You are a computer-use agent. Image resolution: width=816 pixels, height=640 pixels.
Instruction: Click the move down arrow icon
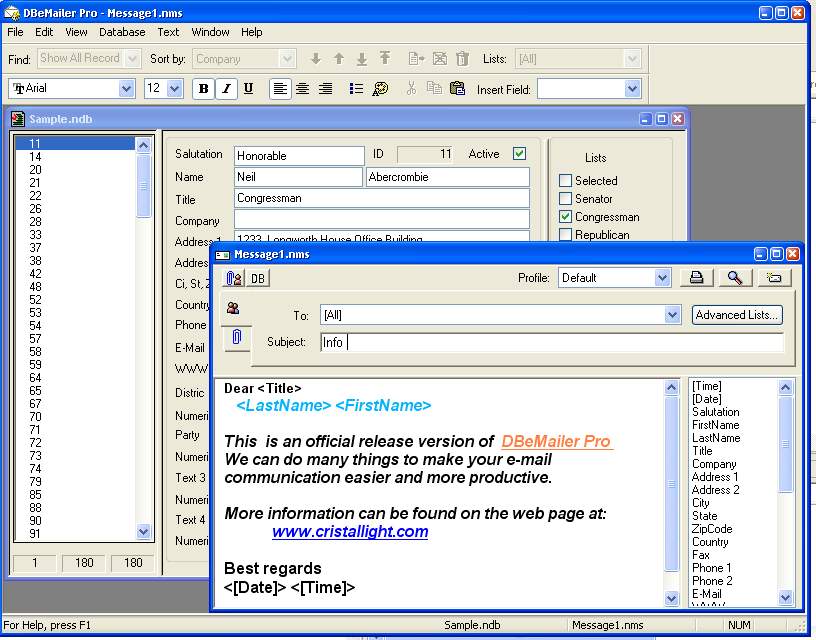pos(315,59)
